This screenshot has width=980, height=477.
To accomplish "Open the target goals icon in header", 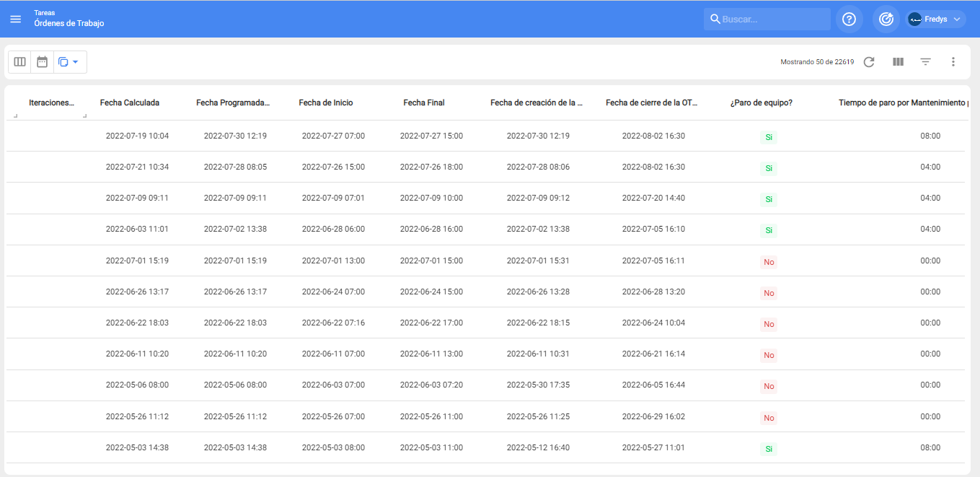I will click(886, 19).
